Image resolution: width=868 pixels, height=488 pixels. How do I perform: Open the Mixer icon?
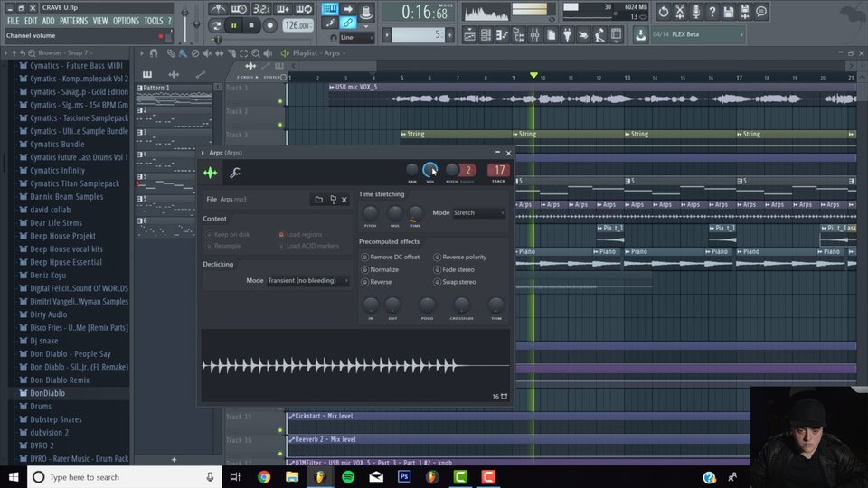coord(534,35)
